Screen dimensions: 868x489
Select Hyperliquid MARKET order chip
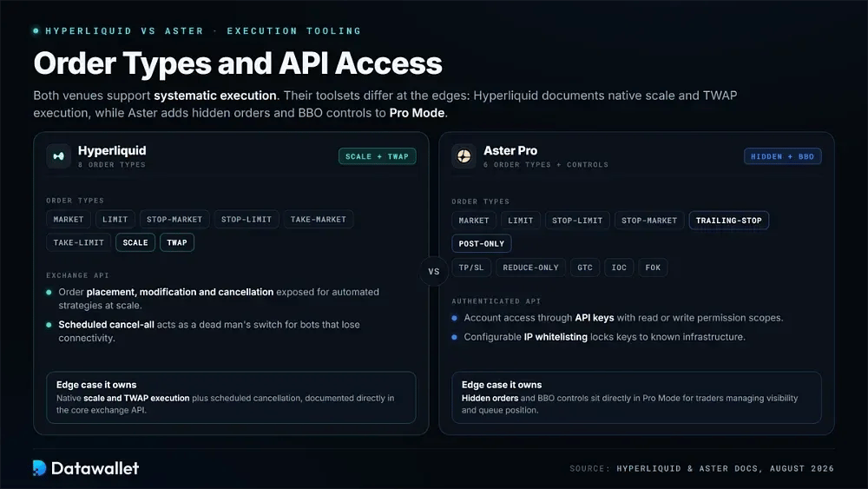pyautogui.click(x=69, y=219)
